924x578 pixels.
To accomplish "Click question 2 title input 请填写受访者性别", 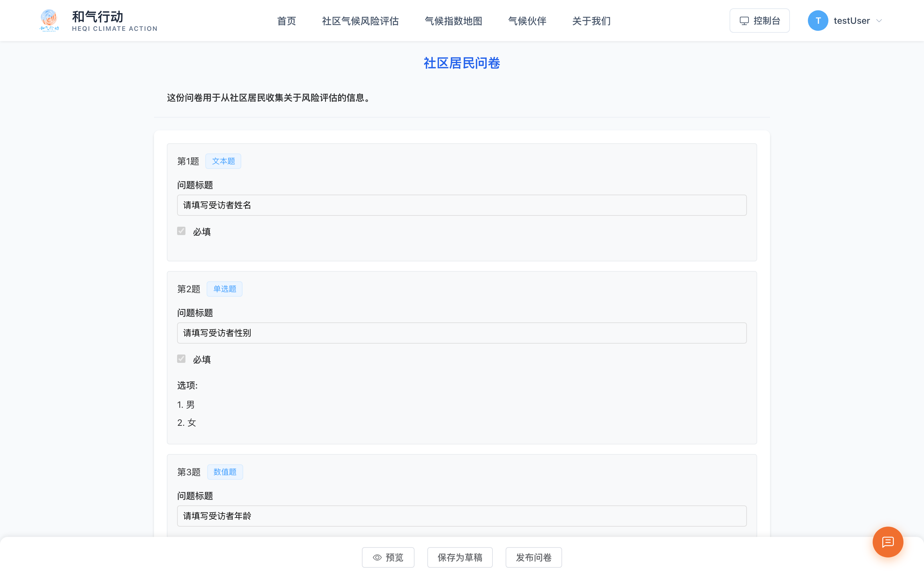I will (x=462, y=333).
